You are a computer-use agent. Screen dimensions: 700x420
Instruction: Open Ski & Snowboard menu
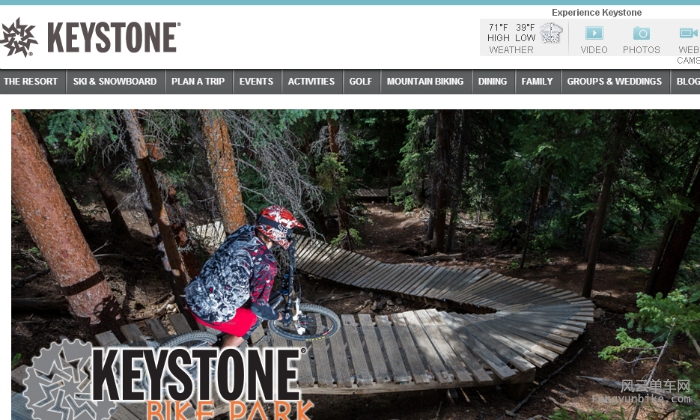[x=115, y=82]
